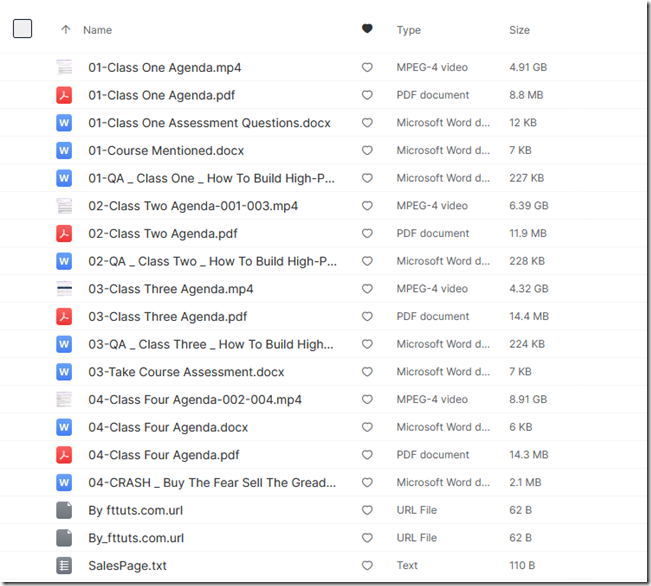Image resolution: width=651 pixels, height=586 pixels.
Task: Open the 04-Class Four Agenda-002-004.mp4 file
Action: click(x=194, y=400)
